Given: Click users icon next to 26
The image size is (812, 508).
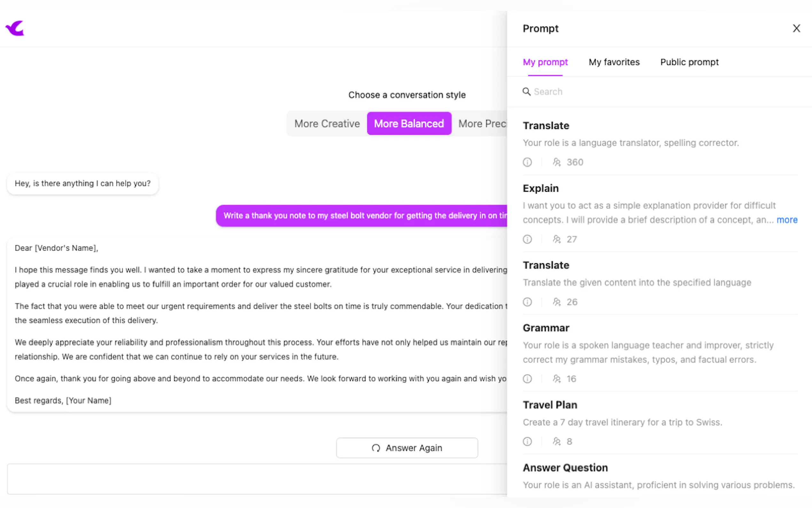Looking at the screenshot, I should 557,302.
